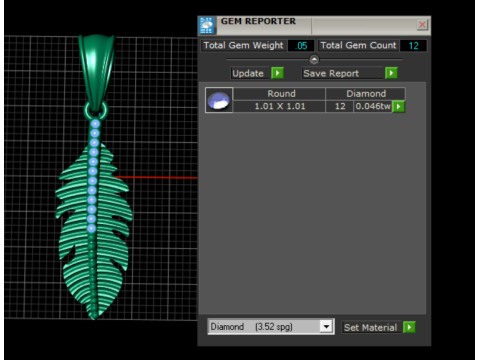Collapse the header with the round arrow handle
This screenshot has width=480, height=360.
tap(314, 60)
